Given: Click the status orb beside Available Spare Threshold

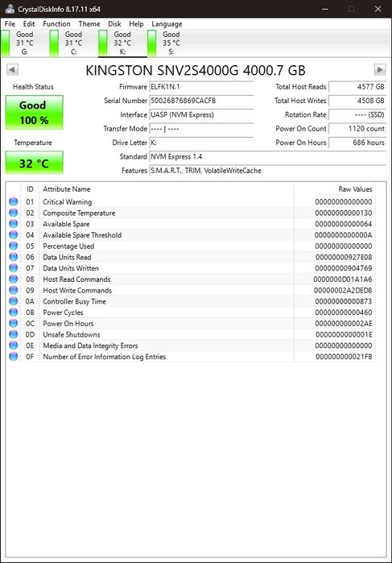Looking at the screenshot, I should 14,235.
